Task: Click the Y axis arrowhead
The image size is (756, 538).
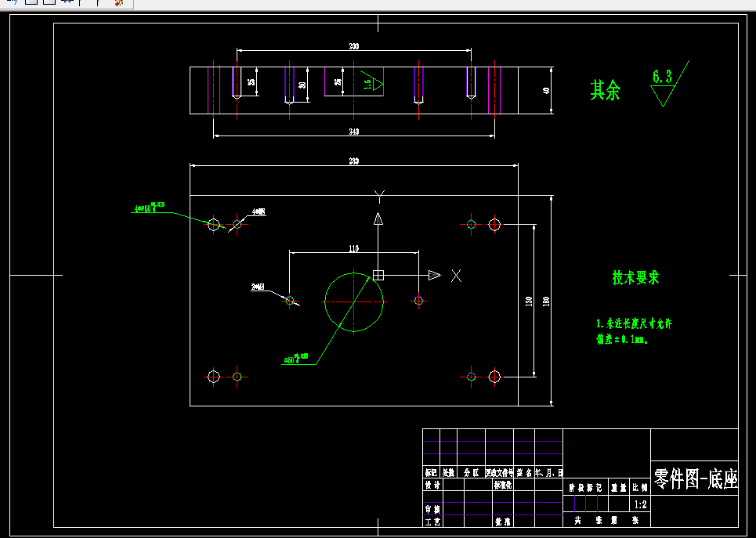Action: [378, 218]
